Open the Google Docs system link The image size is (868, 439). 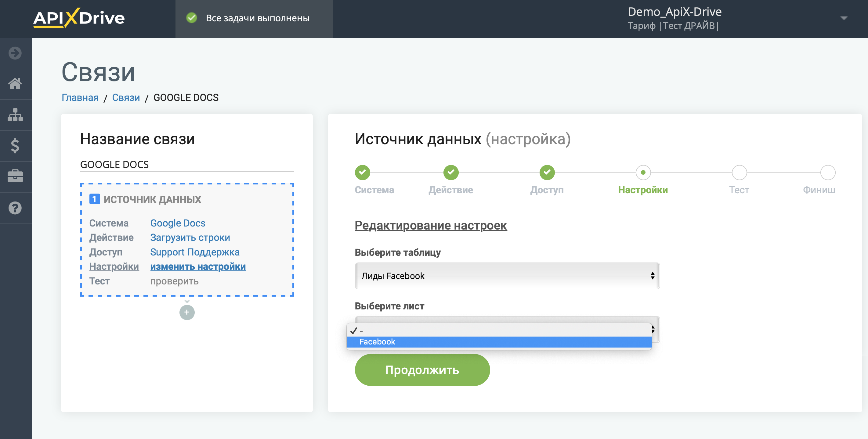[178, 223]
